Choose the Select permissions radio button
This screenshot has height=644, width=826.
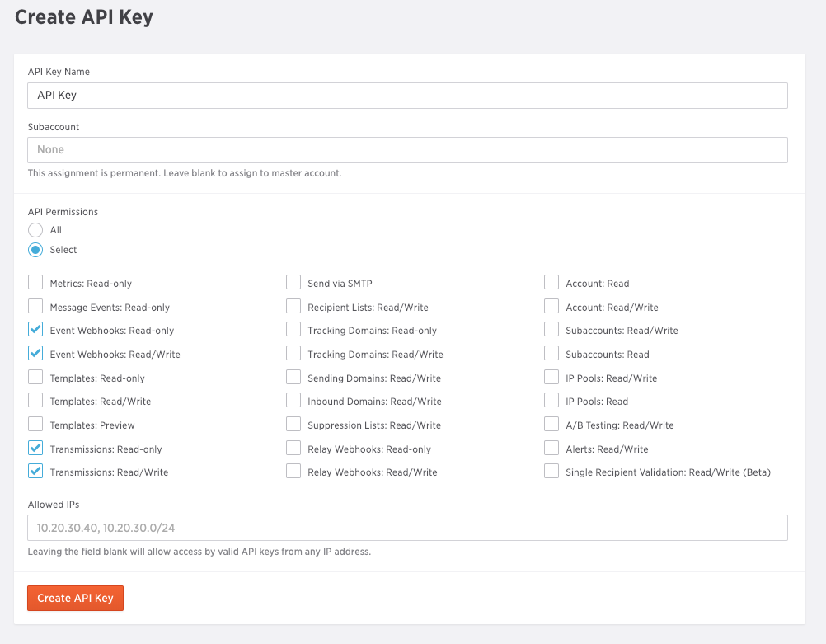pos(35,250)
